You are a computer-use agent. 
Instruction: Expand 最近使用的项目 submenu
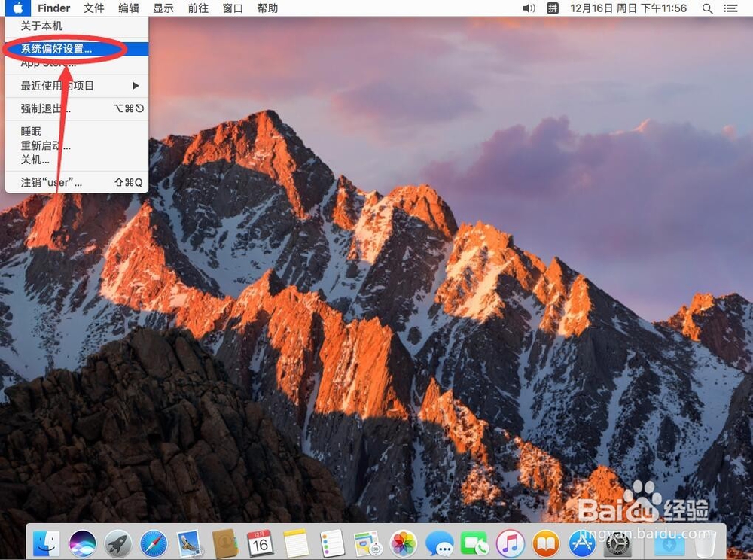point(77,86)
